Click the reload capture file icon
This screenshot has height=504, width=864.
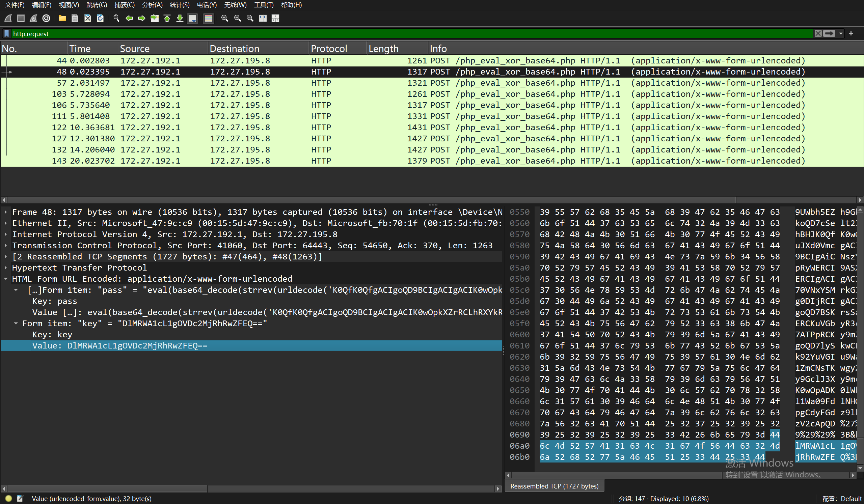(x=100, y=18)
